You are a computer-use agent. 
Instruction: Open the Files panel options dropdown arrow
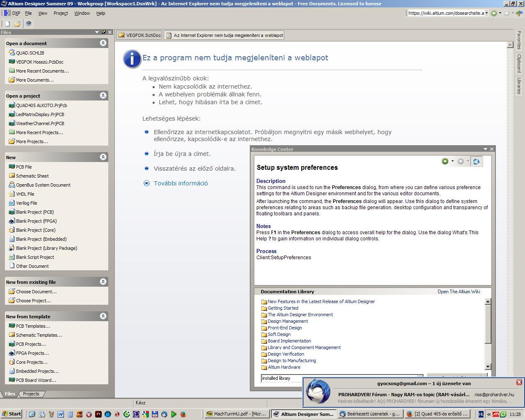click(97, 32)
